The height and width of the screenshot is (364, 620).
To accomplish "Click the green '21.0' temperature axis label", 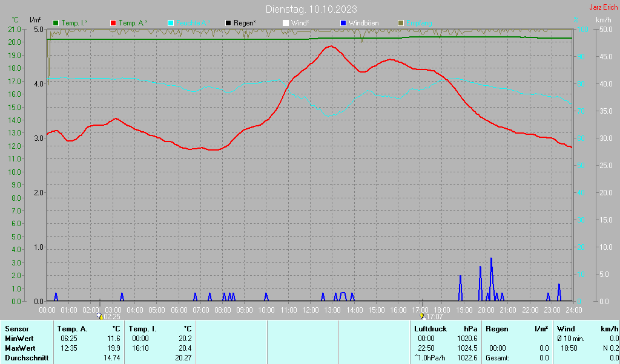I will [15, 29].
